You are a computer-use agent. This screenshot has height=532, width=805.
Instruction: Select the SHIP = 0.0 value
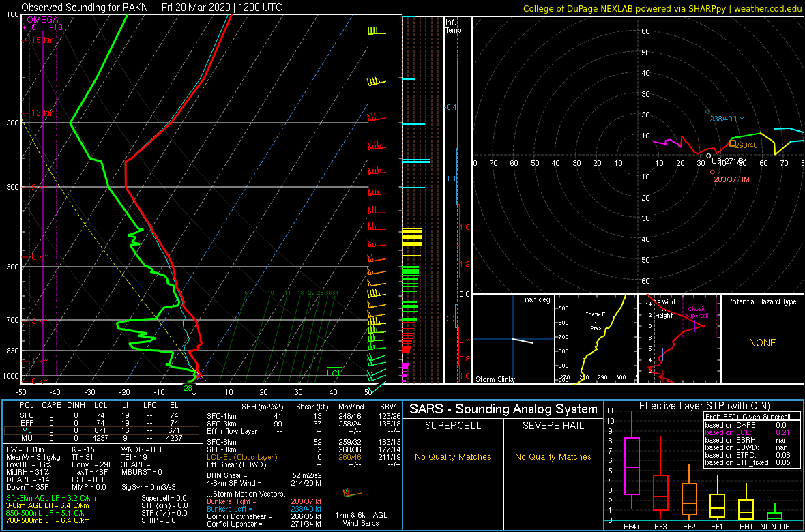[159, 520]
